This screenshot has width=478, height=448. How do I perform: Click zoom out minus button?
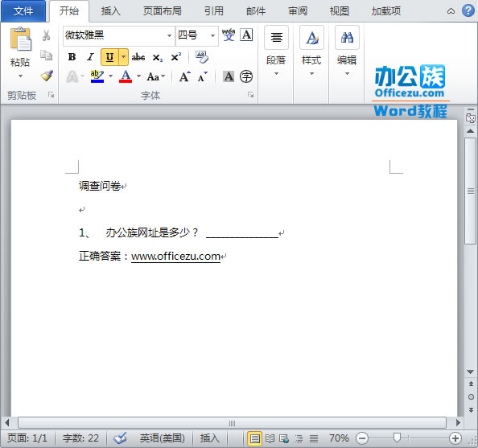point(362,438)
